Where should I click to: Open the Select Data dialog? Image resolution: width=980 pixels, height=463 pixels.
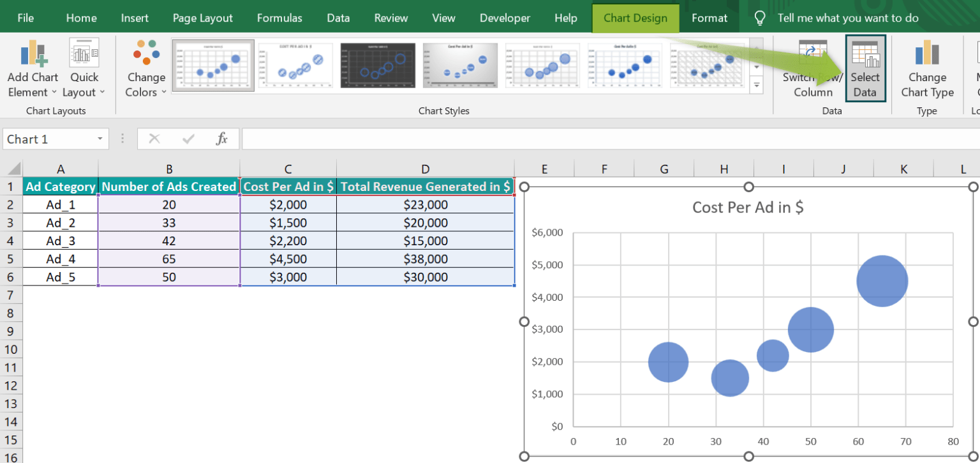pyautogui.click(x=865, y=68)
